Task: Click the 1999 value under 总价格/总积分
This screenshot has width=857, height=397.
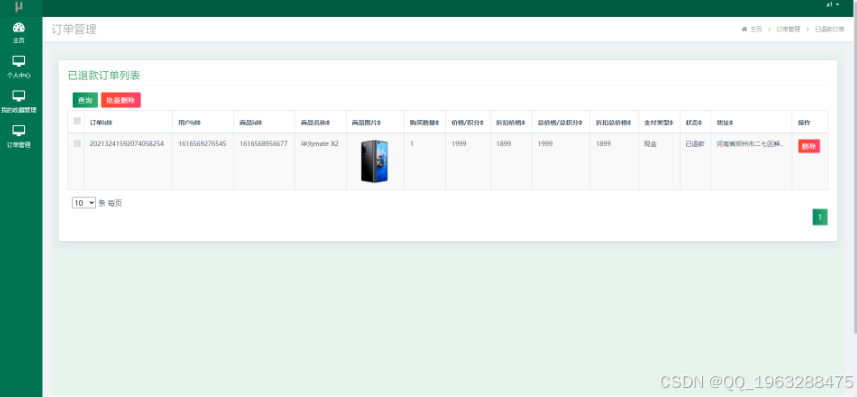Action: click(545, 144)
